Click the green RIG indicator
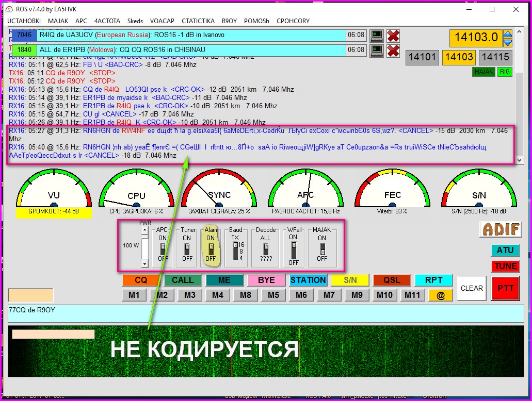Image resolution: width=532 pixels, height=401 pixels. (505, 72)
